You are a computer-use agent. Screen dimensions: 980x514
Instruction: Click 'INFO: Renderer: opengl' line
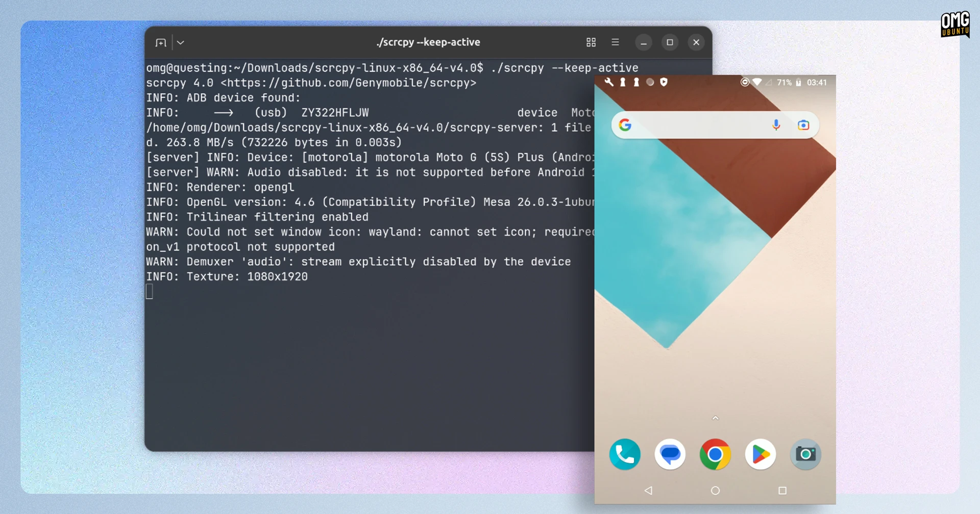220,188
